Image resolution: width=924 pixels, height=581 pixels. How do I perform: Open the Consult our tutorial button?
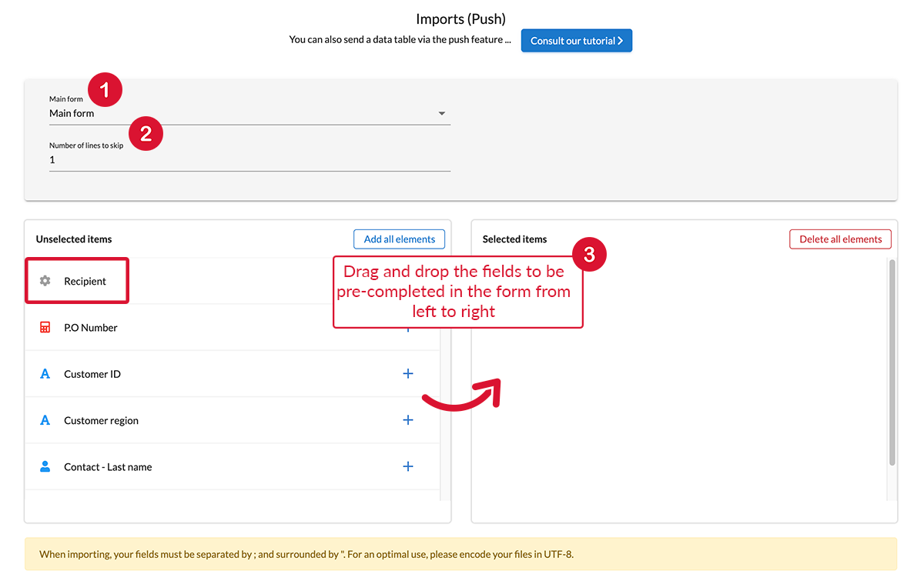[576, 41]
